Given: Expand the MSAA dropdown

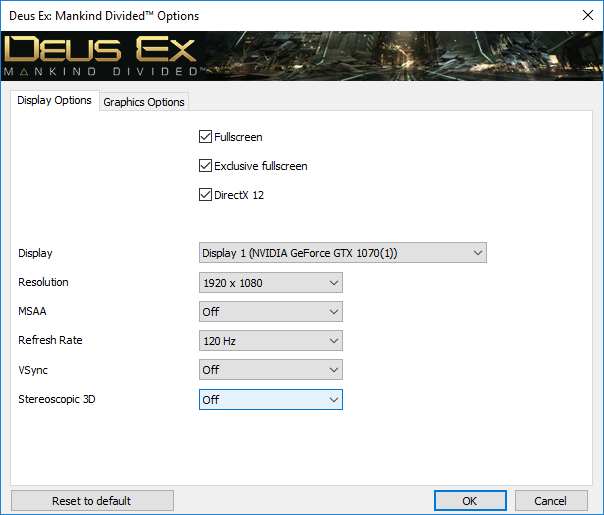Looking at the screenshot, I should (271, 312).
